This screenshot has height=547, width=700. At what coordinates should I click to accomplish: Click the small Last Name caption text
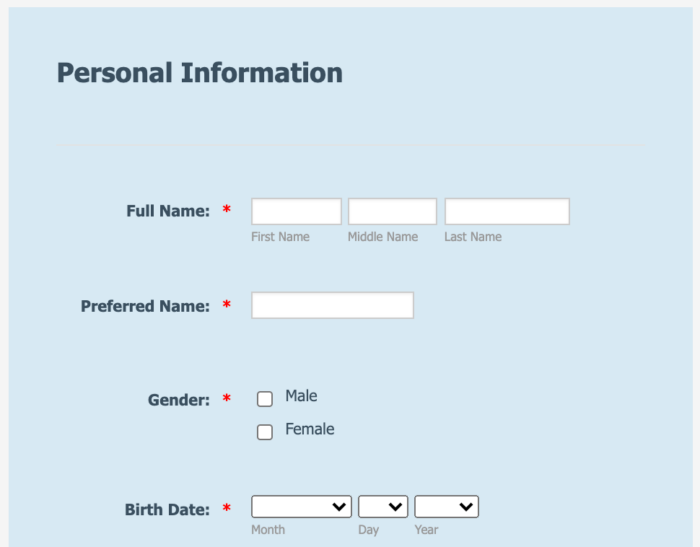[473, 237]
